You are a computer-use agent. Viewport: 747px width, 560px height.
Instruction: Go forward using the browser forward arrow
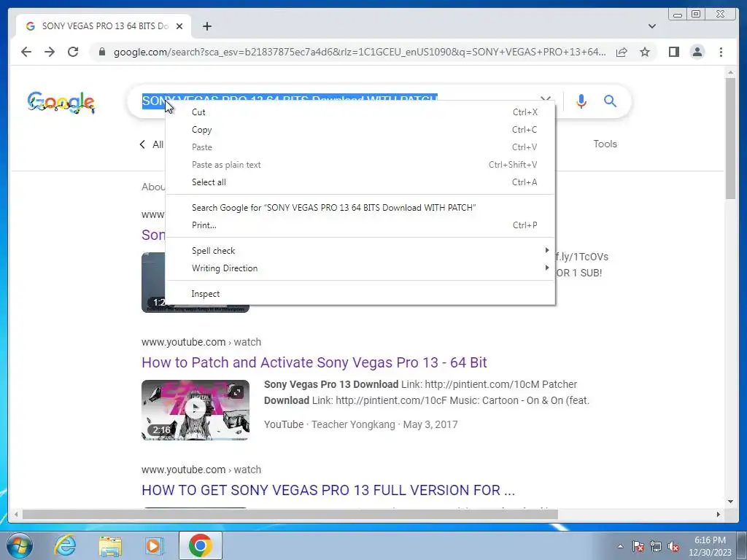click(50, 52)
